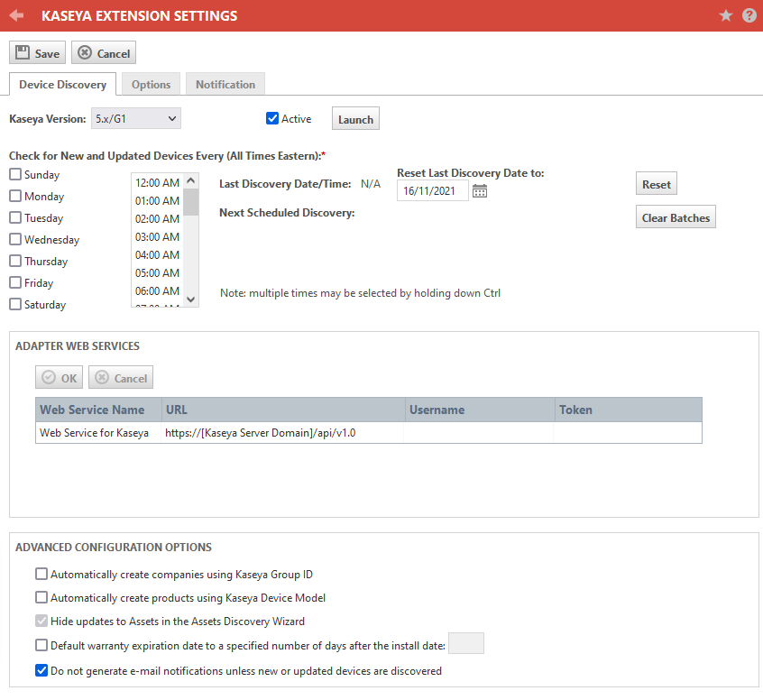Enable the Monday checkbox
Screen dimensions: 763x700
point(15,196)
